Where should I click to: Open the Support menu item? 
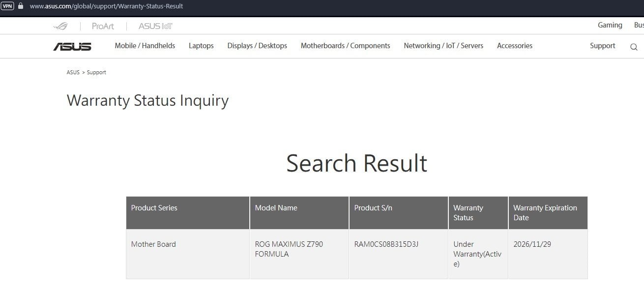603,46
